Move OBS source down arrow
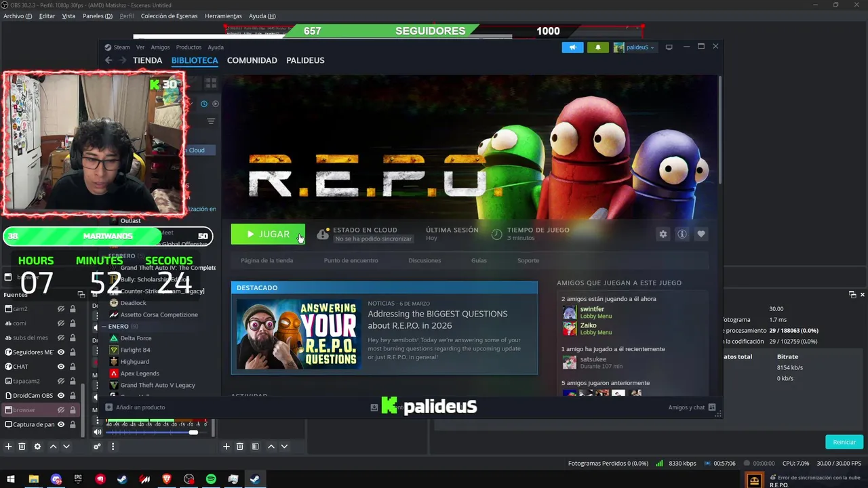This screenshot has width=868, height=488. click(x=66, y=447)
